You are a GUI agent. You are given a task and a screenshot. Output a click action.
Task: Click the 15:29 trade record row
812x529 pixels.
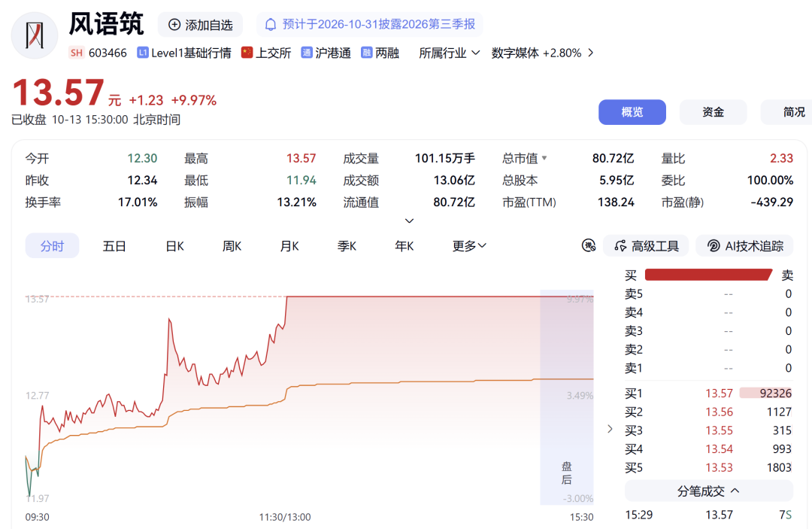708,515
